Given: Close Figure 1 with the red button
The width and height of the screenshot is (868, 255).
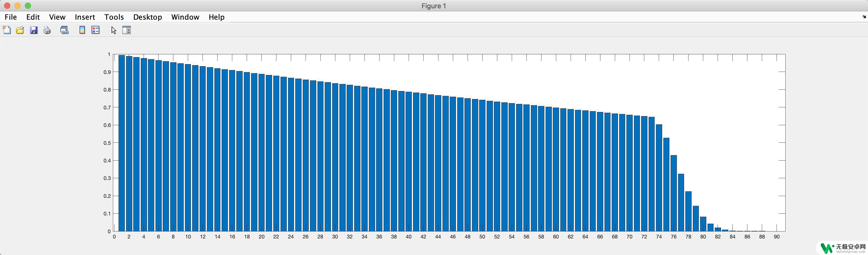Looking at the screenshot, I should [7, 6].
